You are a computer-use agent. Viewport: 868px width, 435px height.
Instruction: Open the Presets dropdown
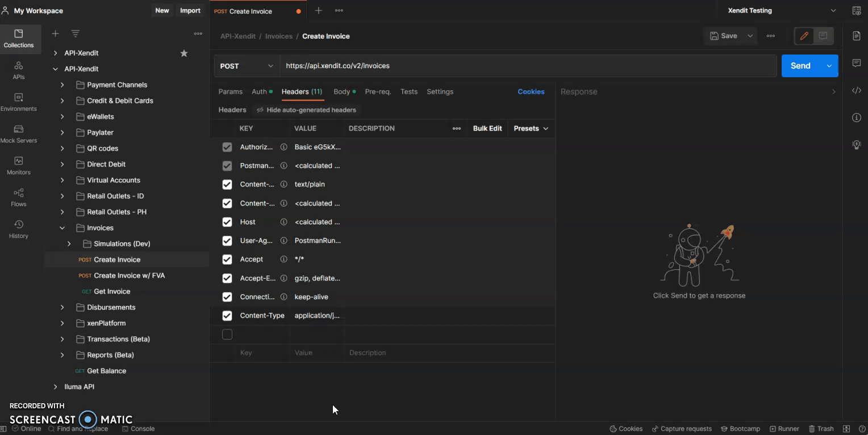coord(531,128)
